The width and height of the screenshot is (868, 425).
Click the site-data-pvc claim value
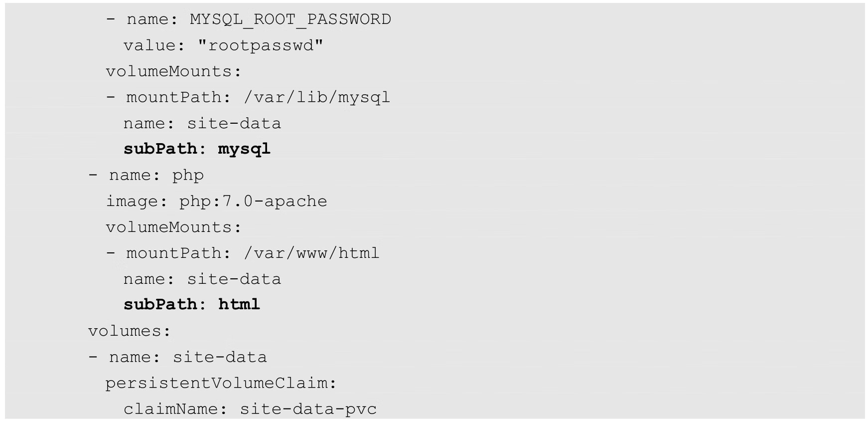tap(308, 409)
